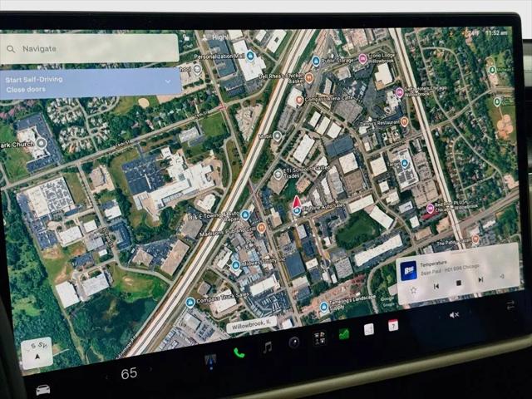Toggle the compass map orientation button
The image size is (532, 399).
(37, 352)
